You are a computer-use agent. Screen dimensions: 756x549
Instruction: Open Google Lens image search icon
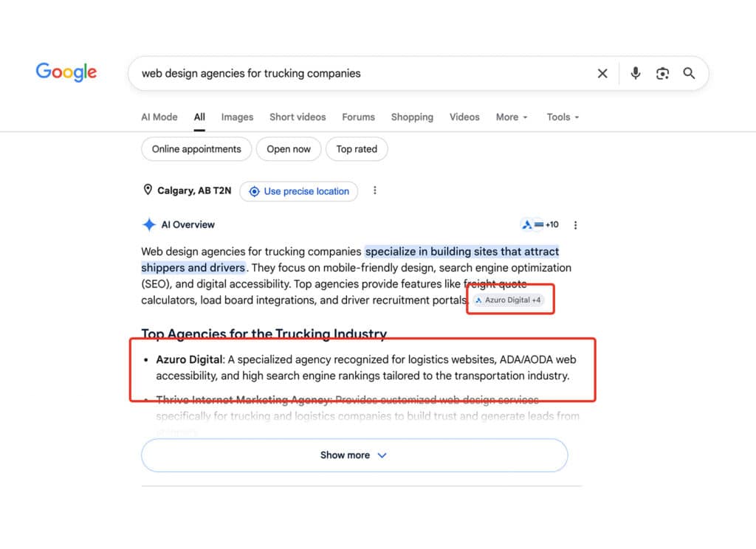pos(662,73)
